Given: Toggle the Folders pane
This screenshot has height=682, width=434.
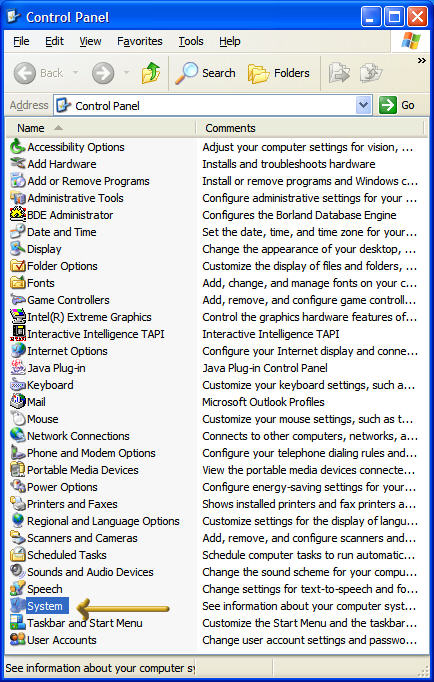Looking at the screenshot, I should tap(279, 73).
